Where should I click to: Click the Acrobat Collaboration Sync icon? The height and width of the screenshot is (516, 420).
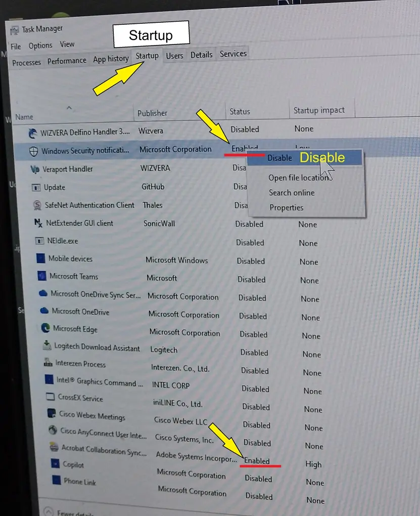click(x=54, y=447)
